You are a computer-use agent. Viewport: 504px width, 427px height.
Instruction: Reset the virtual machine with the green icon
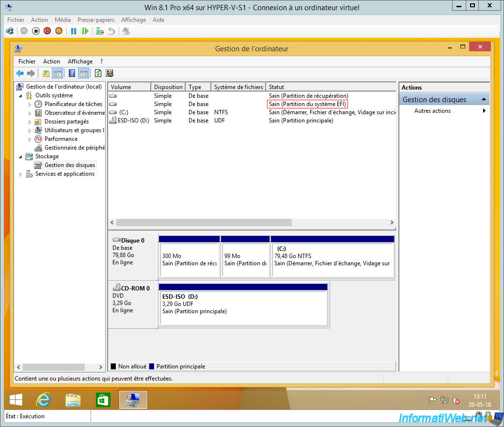tap(85, 31)
